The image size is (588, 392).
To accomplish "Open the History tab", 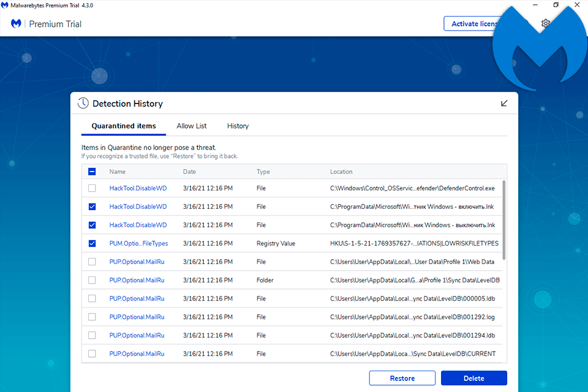I will 238,126.
